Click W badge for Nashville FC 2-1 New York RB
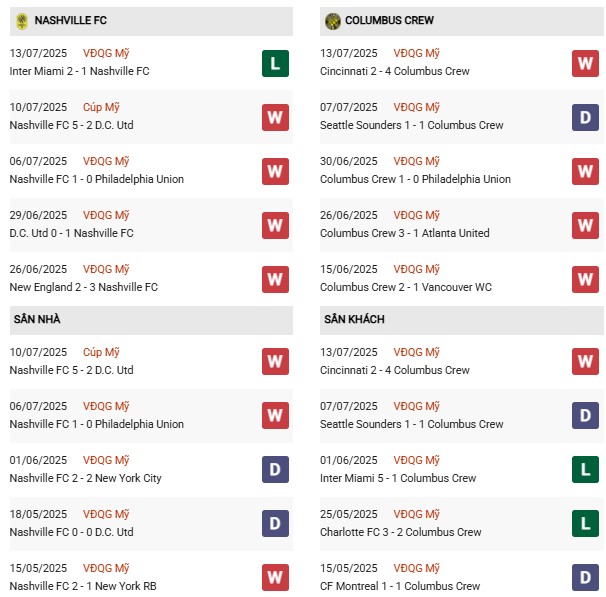The width and height of the screenshot is (606, 597). tap(275, 577)
